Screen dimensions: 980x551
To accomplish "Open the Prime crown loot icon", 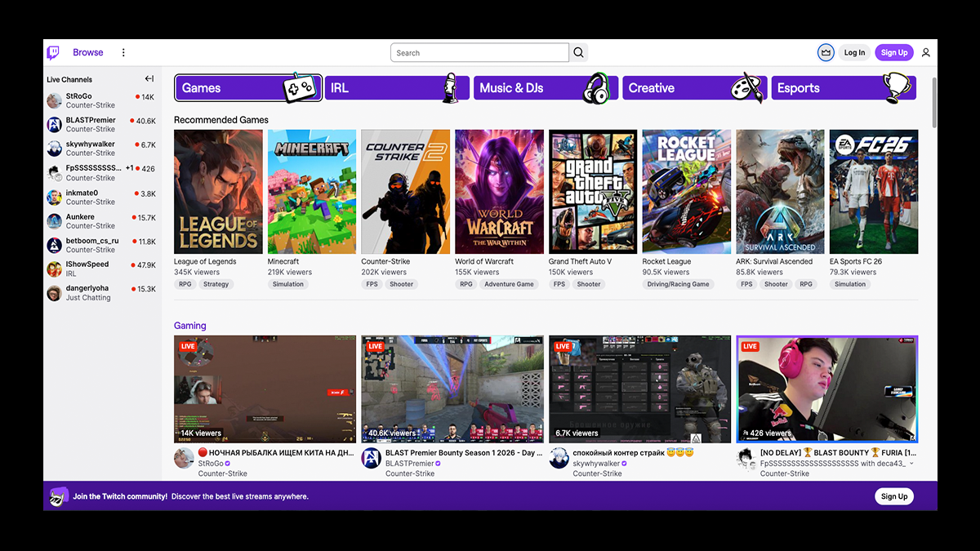I will pyautogui.click(x=826, y=53).
